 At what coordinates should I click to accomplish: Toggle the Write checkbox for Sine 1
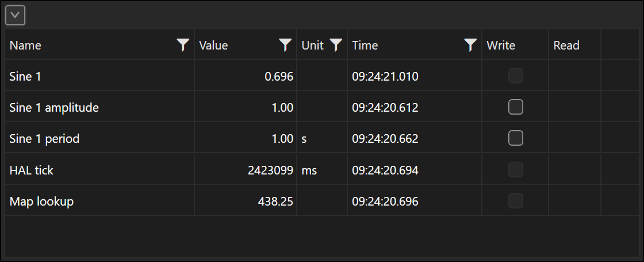tap(515, 76)
